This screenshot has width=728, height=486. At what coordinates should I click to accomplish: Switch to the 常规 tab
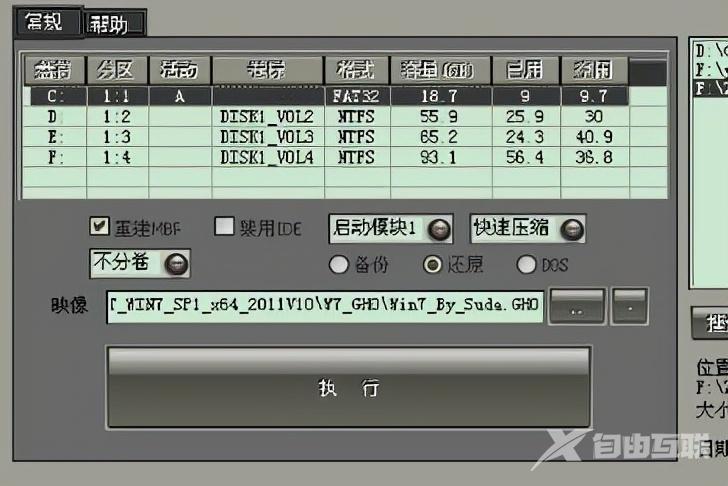[x=47, y=22]
